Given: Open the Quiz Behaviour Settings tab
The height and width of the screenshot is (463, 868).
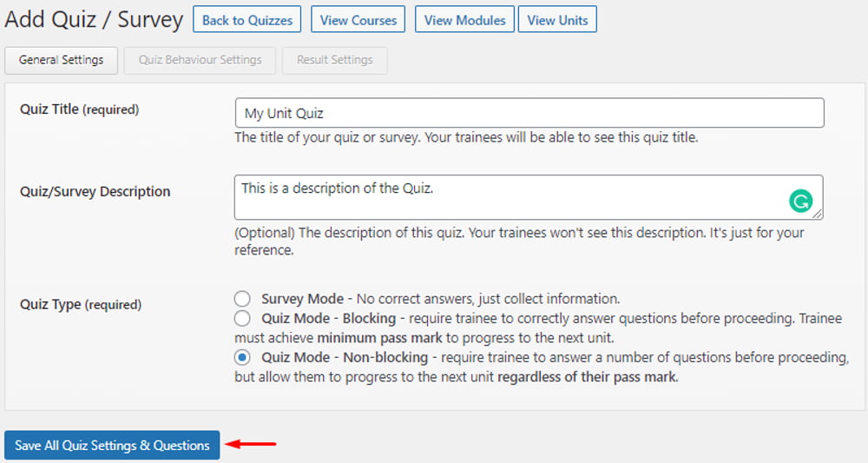Looking at the screenshot, I should (x=200, y=60).
